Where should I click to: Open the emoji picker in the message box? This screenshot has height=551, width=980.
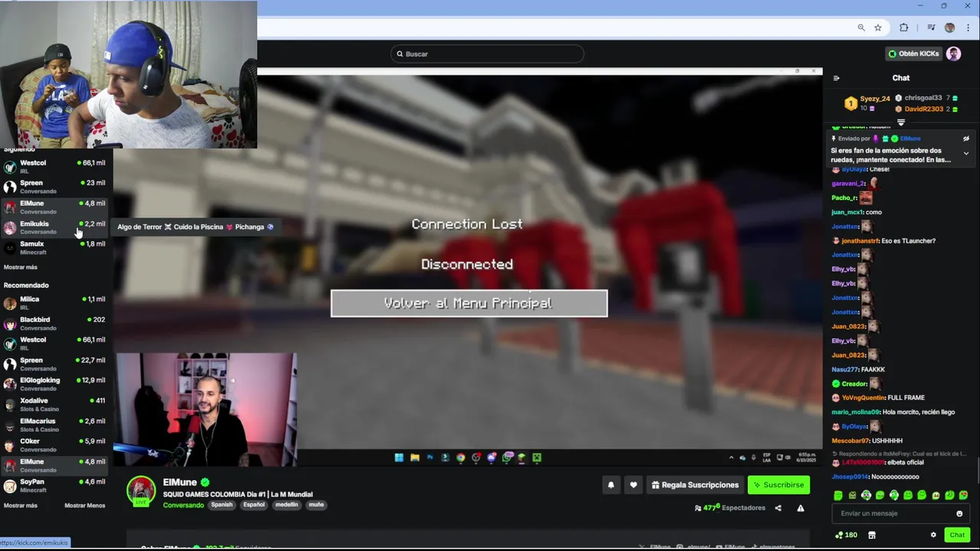click(x=959, y=514)
